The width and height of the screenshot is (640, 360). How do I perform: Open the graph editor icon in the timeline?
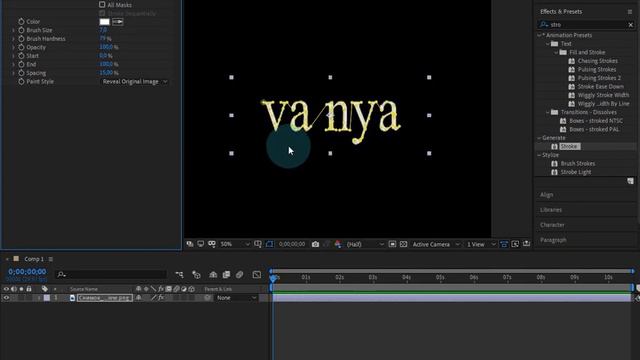(257, 275)
